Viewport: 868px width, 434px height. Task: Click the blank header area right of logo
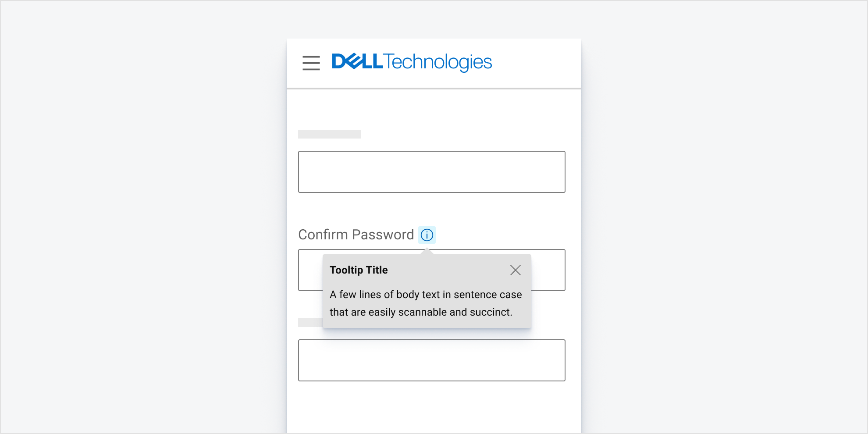point(537,63)
